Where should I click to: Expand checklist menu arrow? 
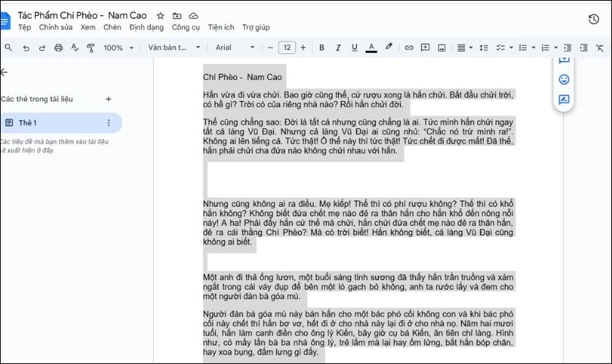click(x=511, y=47)
